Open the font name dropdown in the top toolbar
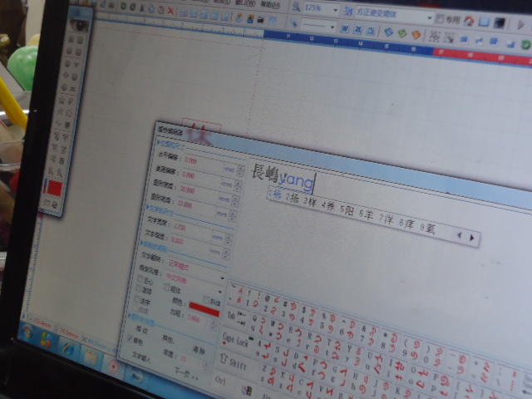 tap(429, 17)
